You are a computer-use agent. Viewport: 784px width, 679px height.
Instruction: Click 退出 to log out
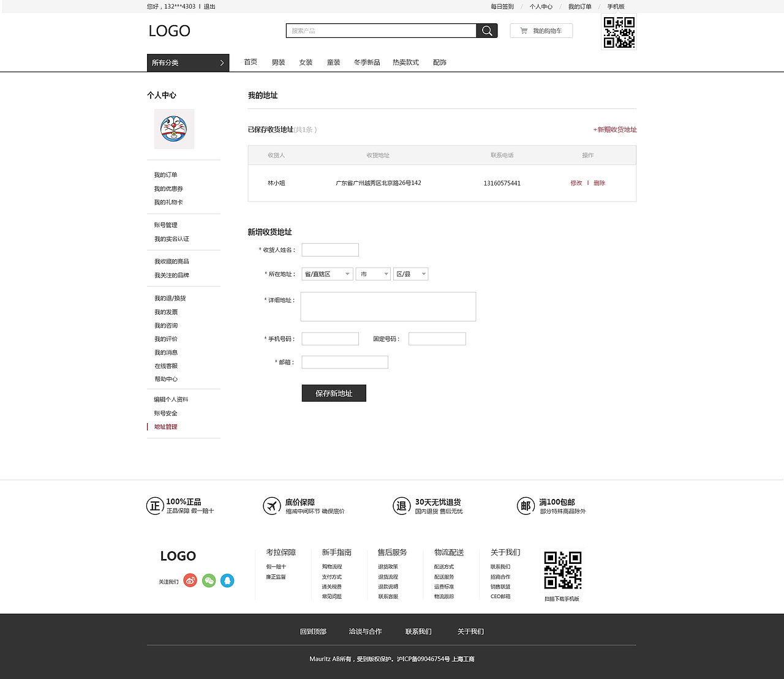(209, 7)
